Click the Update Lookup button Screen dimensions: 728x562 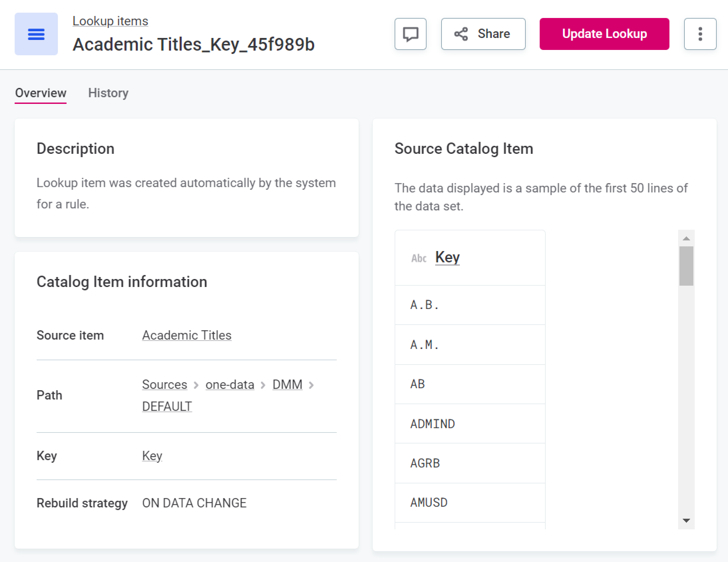[604, 34]
